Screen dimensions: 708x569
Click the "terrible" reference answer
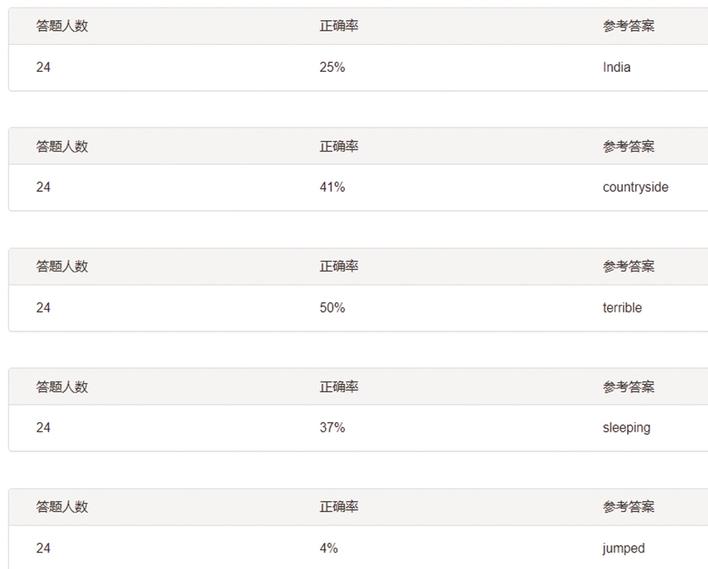[x=622, y=308]
